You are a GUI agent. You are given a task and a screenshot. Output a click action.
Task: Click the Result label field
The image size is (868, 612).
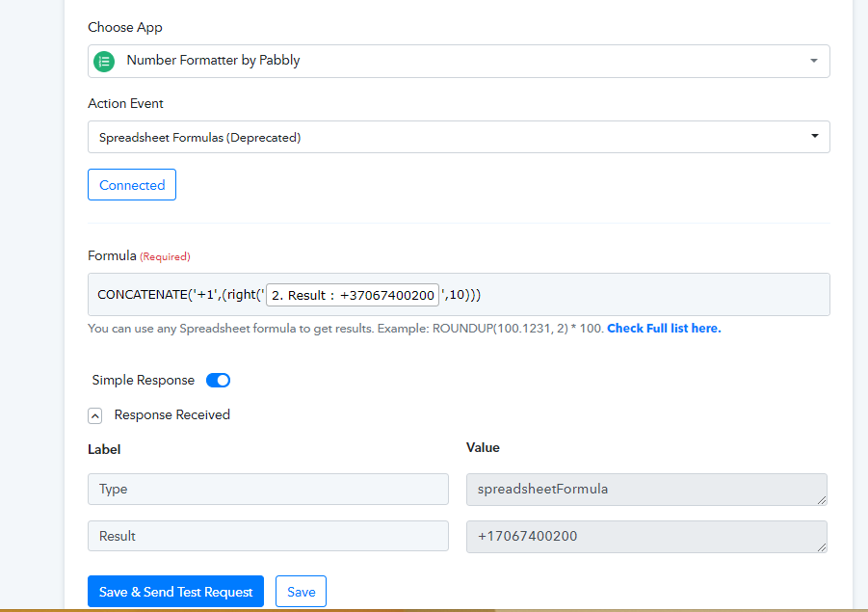[x=268, y=536]
